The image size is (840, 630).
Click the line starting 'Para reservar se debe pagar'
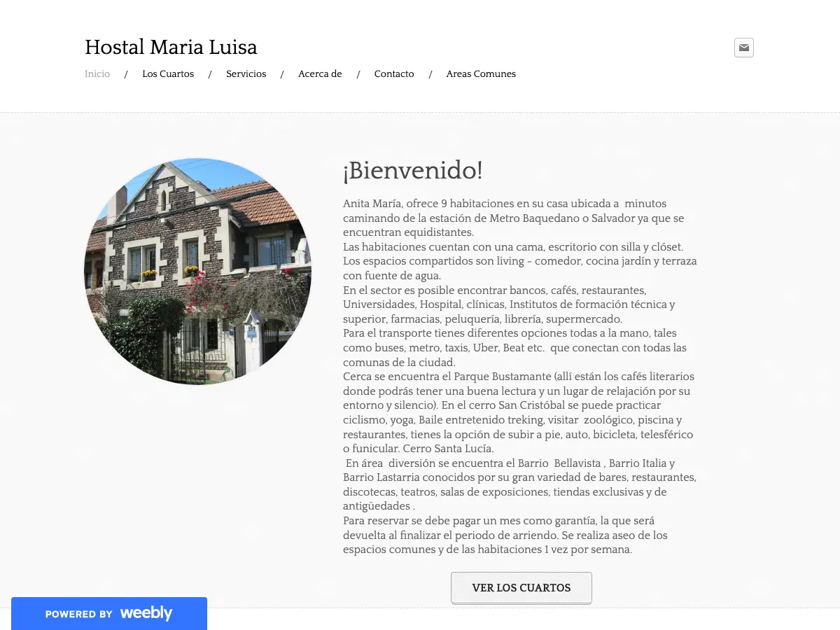tap(499, 521)
